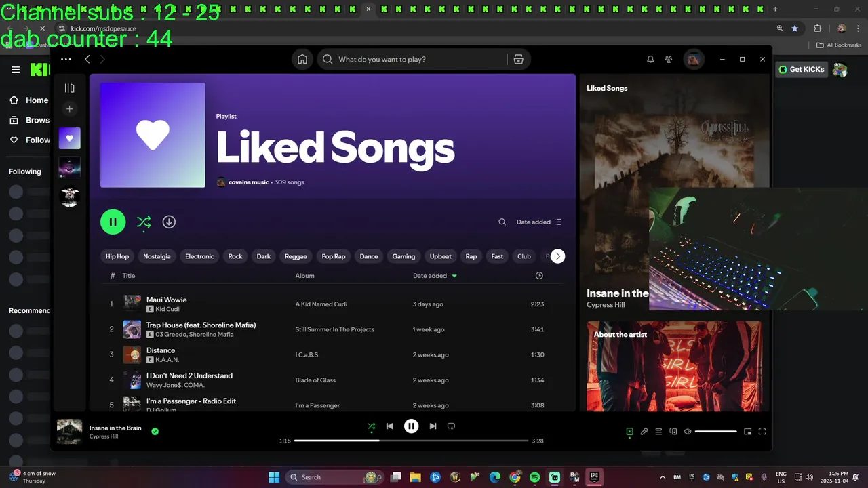
Task: Mute Spotify volume speaker icon
Action: click(x=688, y=432)
